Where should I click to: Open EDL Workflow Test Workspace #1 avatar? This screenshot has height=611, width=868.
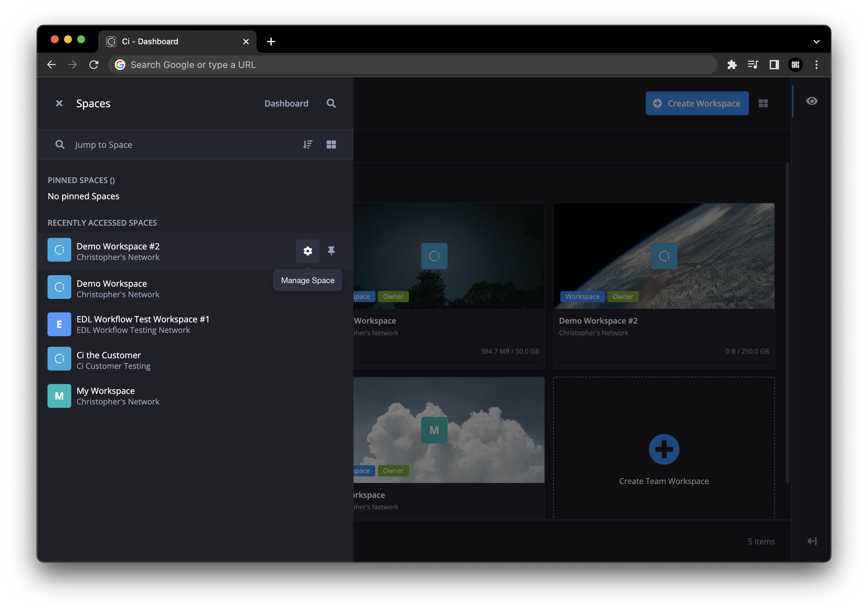pos(59,324)
